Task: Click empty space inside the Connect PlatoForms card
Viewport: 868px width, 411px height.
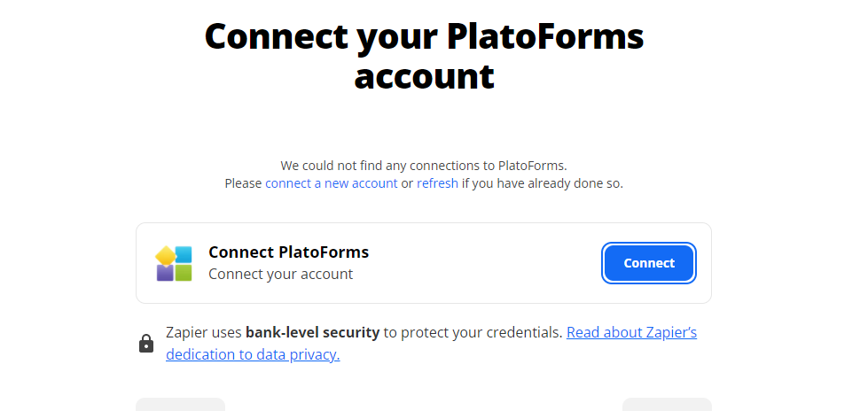Action: click(488, 263)
